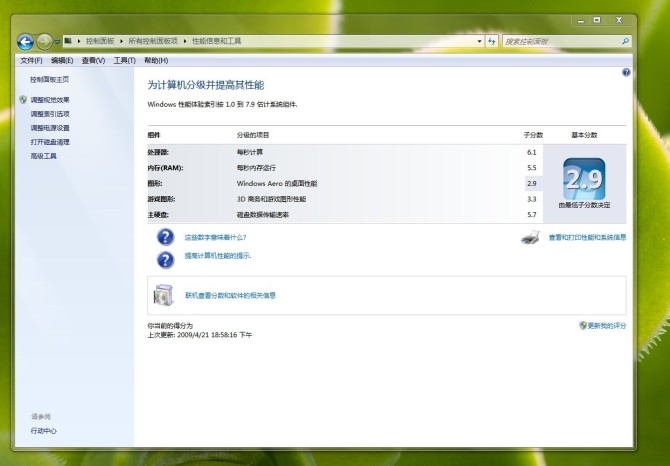Select the 上次更新 2009/4/21 timestamp text
The image size is (670, 466).
(200, 335)
